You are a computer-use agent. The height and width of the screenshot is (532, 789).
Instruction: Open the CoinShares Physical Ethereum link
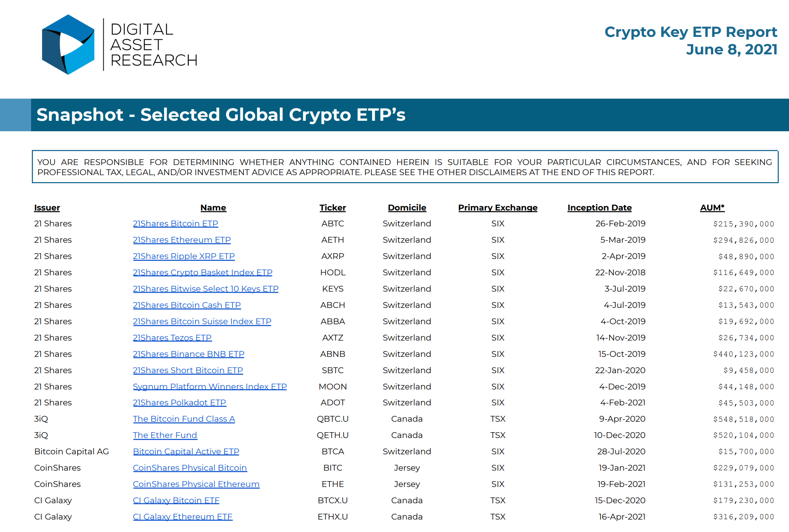[x=196, y=484]
